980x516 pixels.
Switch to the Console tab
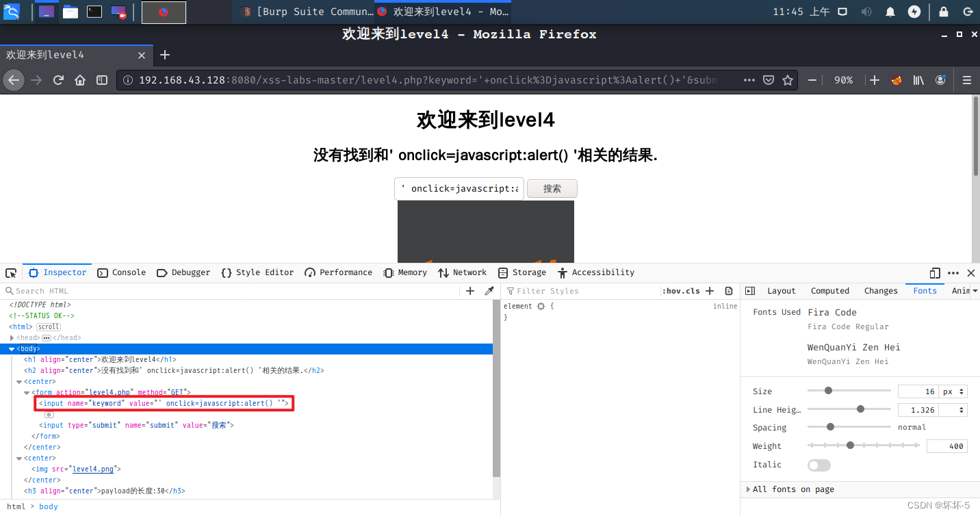click(122, 272)
